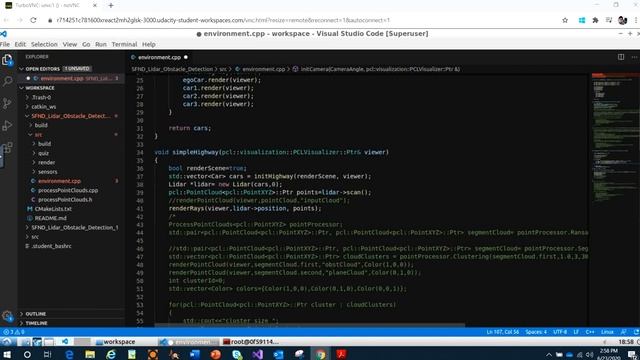This screenshot has width=640, height=360.
Task: Click the split editor icon
Action: [620, 57]
